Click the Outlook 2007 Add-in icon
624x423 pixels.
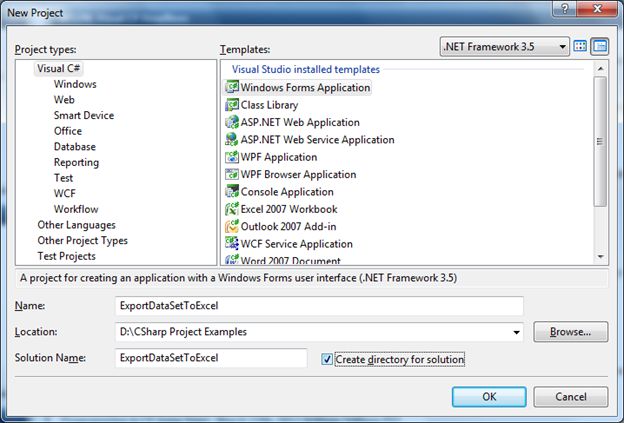[x=232, y=226]
